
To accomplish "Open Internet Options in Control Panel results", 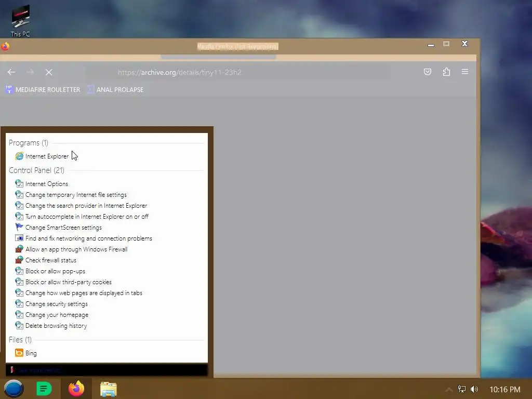I will 42,184.
